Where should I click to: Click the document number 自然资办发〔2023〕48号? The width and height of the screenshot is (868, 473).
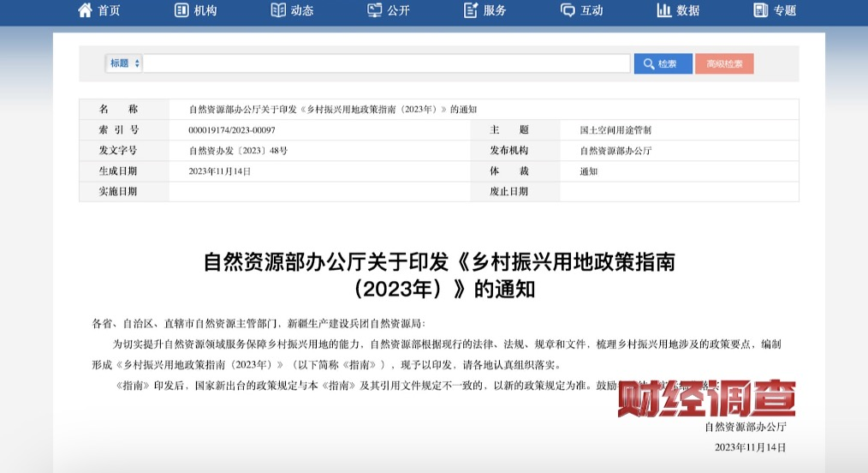(x=238, y=151)
